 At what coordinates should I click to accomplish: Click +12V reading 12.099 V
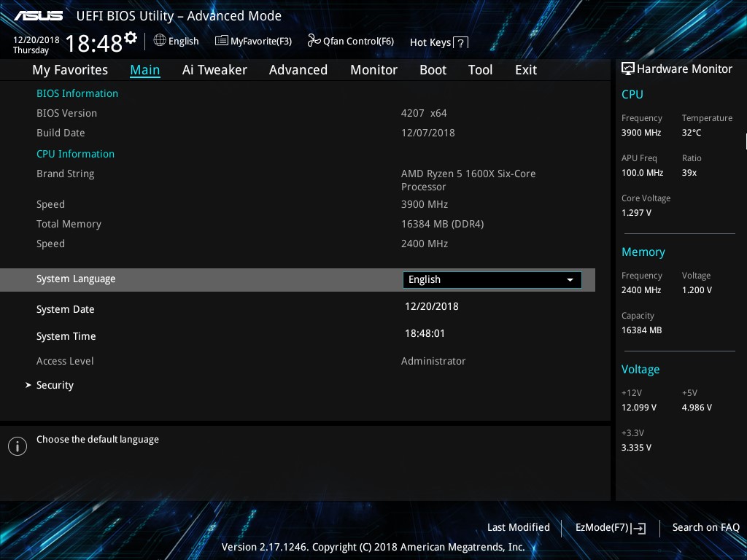coord(639,407)
